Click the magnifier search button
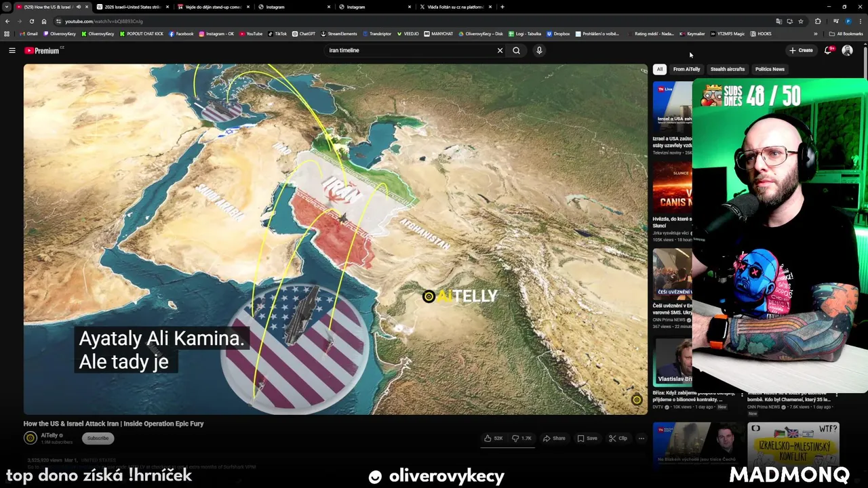The height and width of the screenshot is (488, 868). [x=516, y=50]
